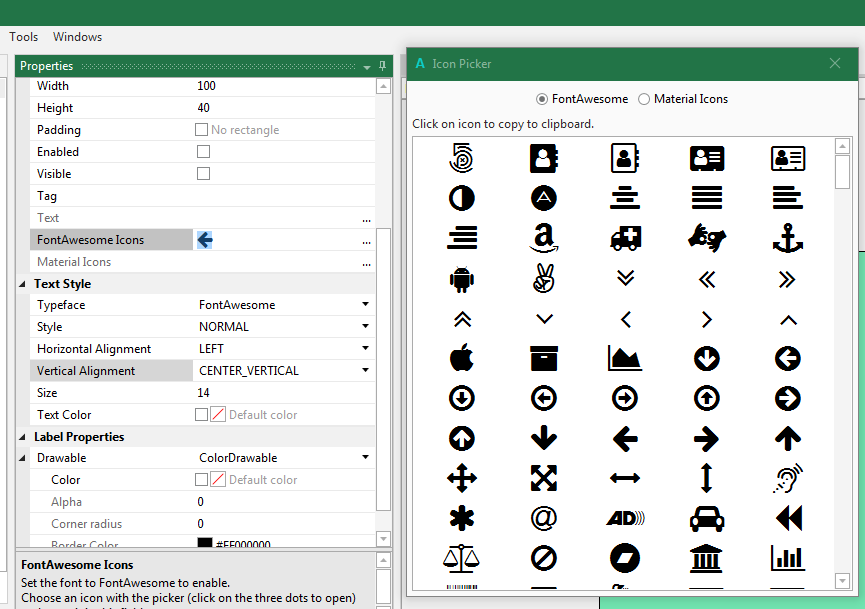
Task: Copy the archive box icon
Action: tap(543, 357)
